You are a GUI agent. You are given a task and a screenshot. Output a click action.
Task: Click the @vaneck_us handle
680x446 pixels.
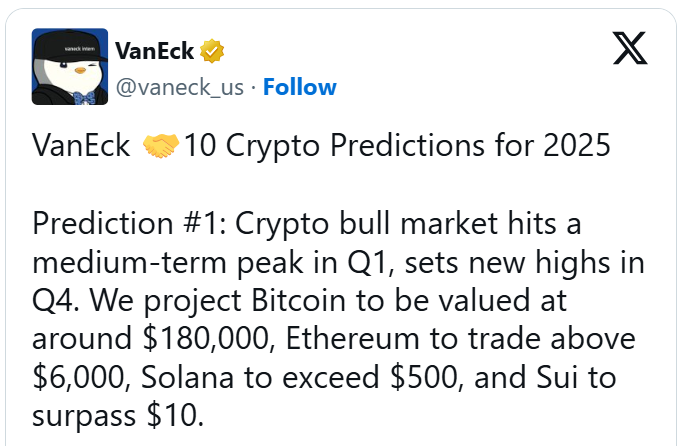(180, 87)
